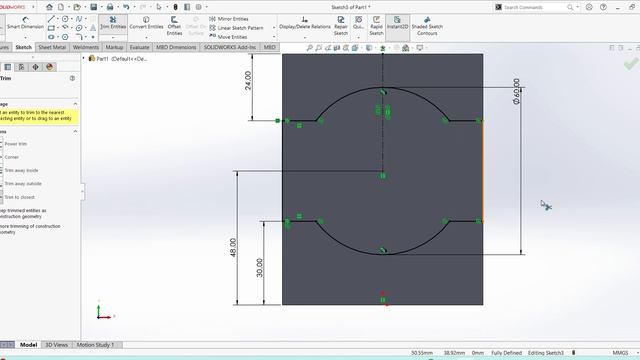Image resolution: width=640 pixels, height=360 pixels.
Task: Switch to the MBD Dimensions tab
Action: click(x=176, y=47)
